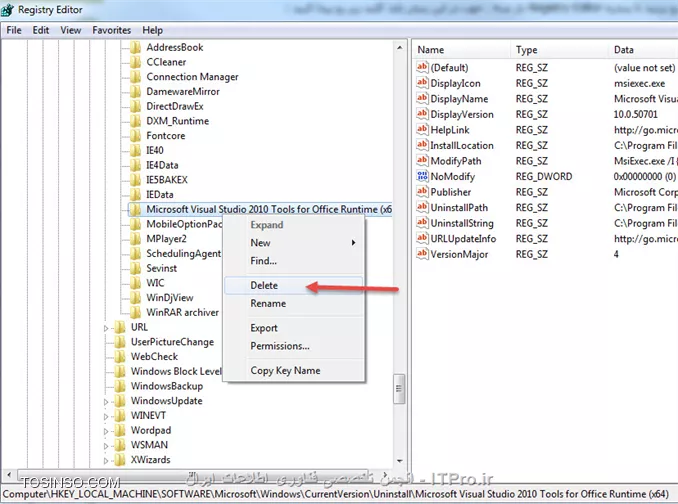Click the Type column header

point(560,50)
